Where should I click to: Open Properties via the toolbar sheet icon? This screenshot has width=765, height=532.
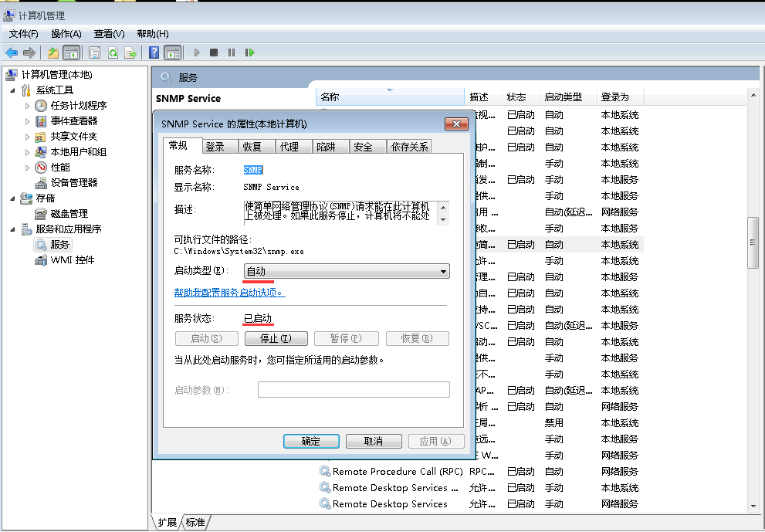94,53
